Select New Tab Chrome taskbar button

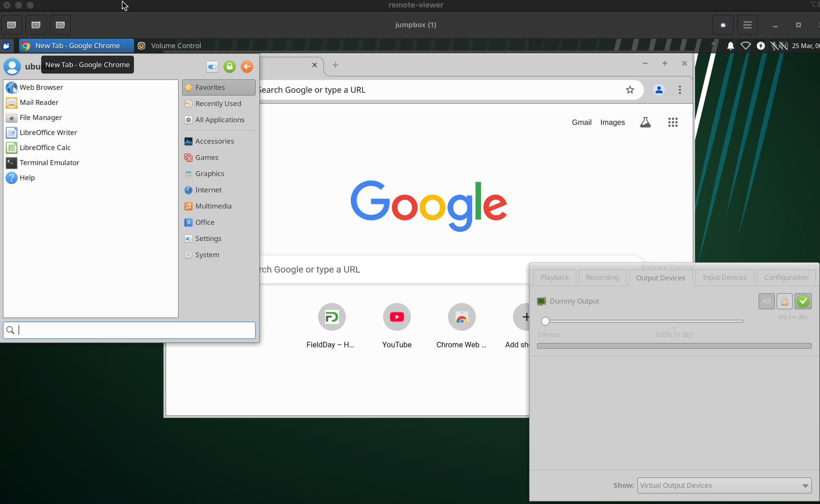coord(76,46)
